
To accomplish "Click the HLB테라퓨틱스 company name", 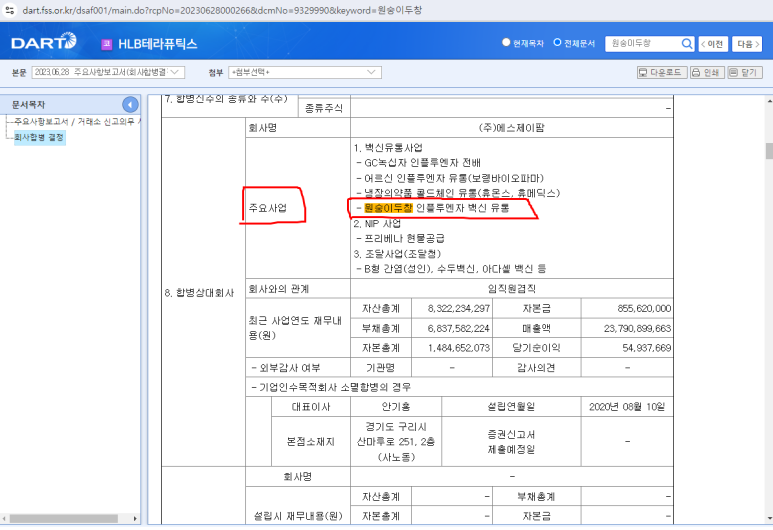I will [x=160, y=44].
